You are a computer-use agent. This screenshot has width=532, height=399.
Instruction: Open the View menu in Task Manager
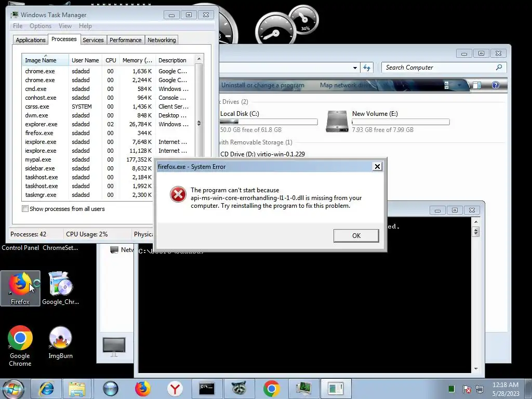tap(65, 26)
